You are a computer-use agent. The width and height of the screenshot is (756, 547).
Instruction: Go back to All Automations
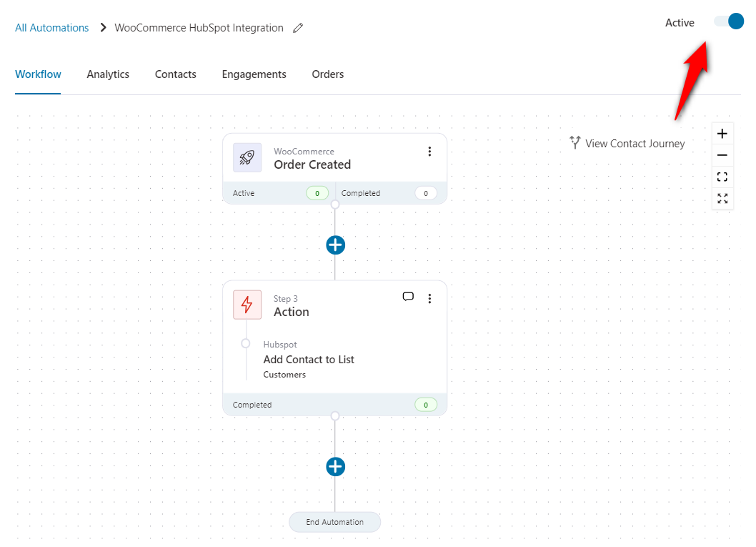click(52, 28)
